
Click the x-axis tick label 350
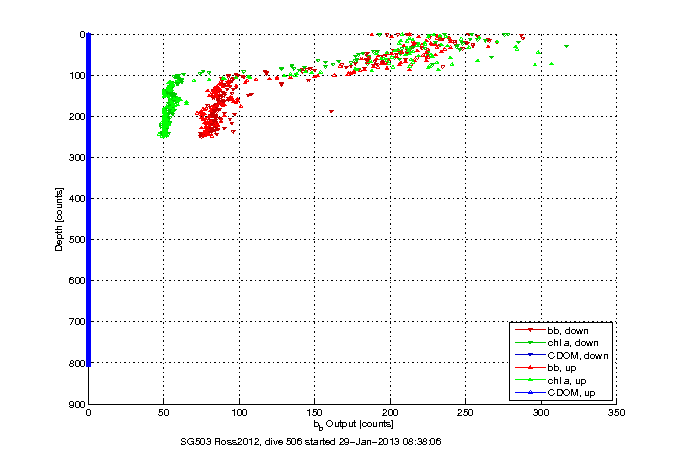617,412
